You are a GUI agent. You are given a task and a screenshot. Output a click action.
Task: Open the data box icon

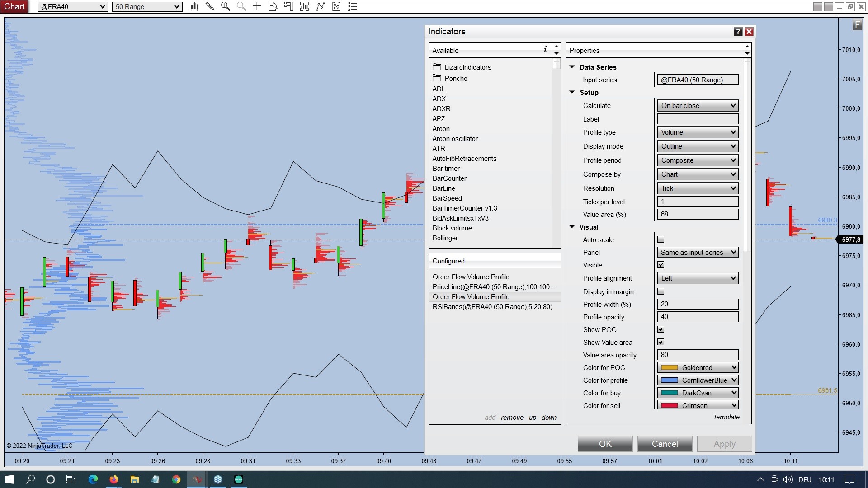(x=273, y=6)
